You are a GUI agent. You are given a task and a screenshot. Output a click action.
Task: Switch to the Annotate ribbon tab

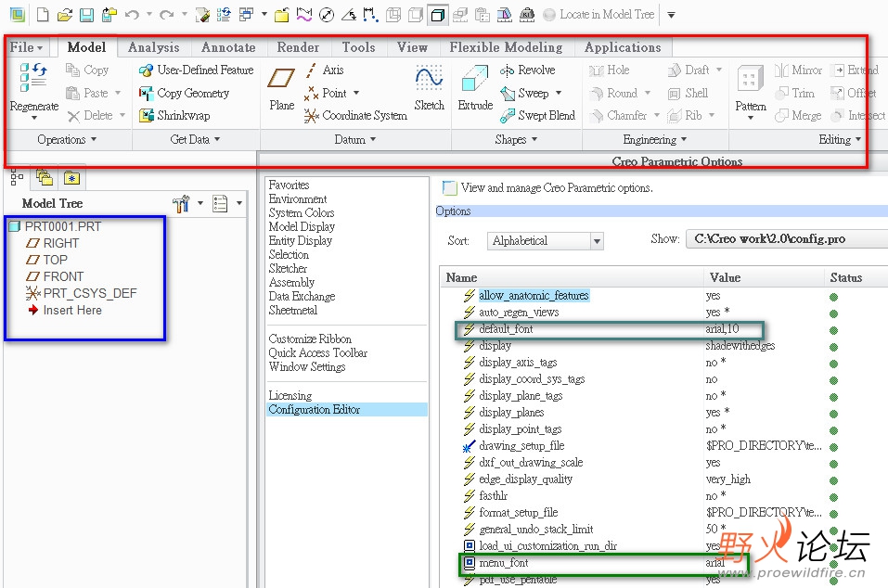(228, 47)
